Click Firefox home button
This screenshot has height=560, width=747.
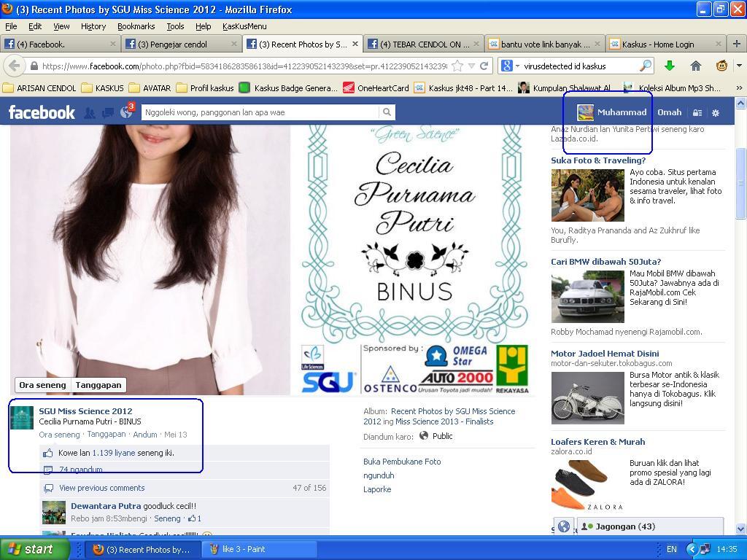point(695,66)
